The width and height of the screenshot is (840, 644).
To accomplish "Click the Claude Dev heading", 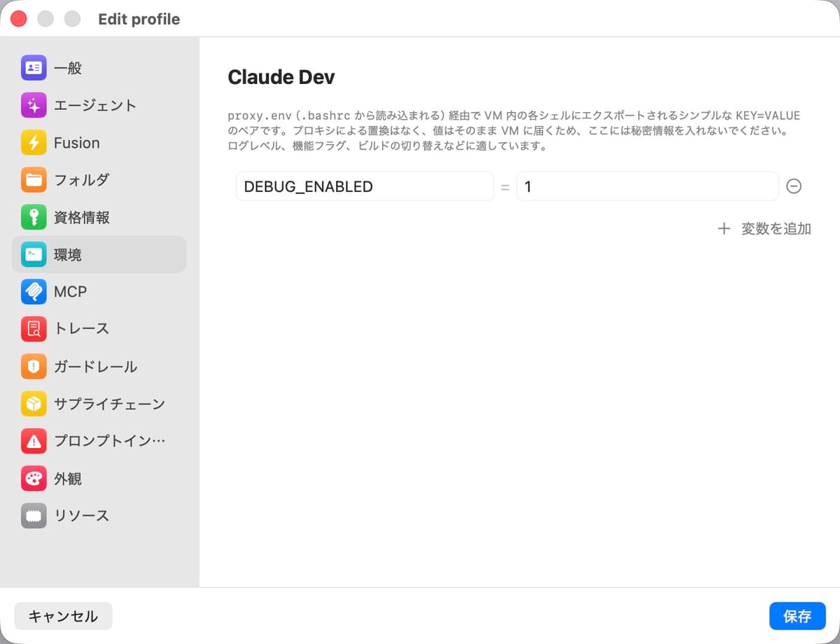I will click(x=281, y=77).
